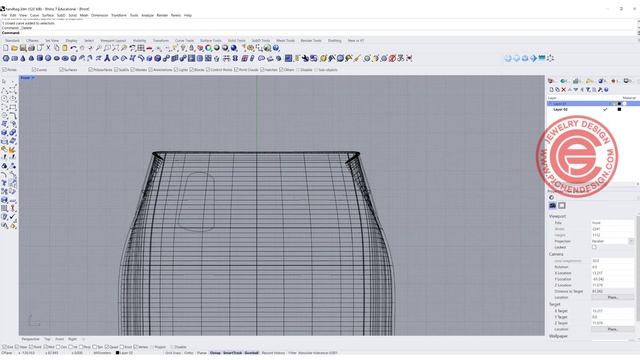Click the hammer Tools icon in Layers panel

click(x=600, y=90)
